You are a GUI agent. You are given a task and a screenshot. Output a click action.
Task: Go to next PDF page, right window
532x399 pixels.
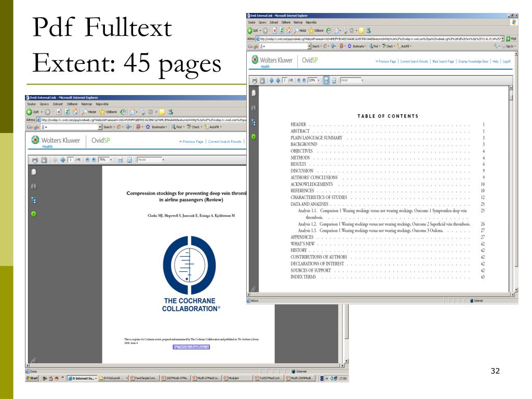278,81
